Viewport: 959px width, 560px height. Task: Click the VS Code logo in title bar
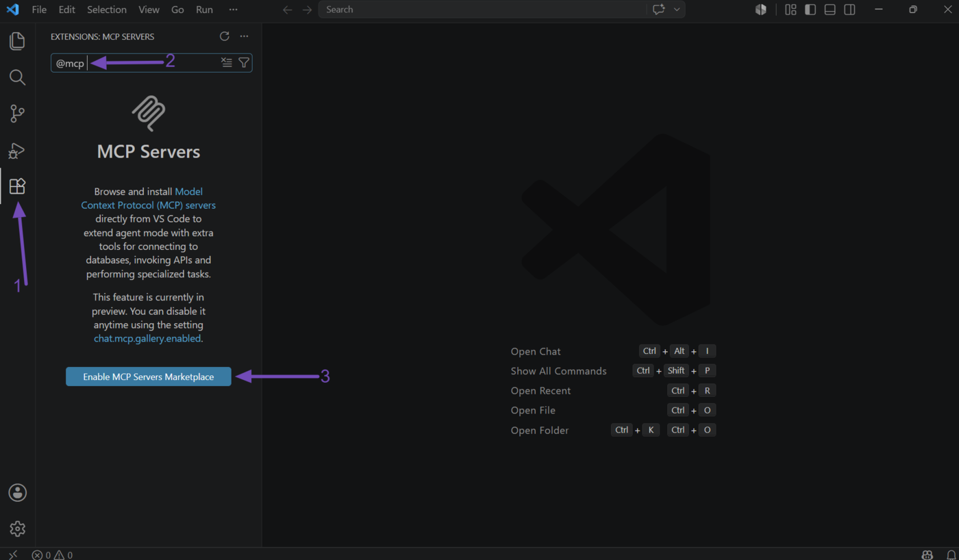tap(12, 10)
